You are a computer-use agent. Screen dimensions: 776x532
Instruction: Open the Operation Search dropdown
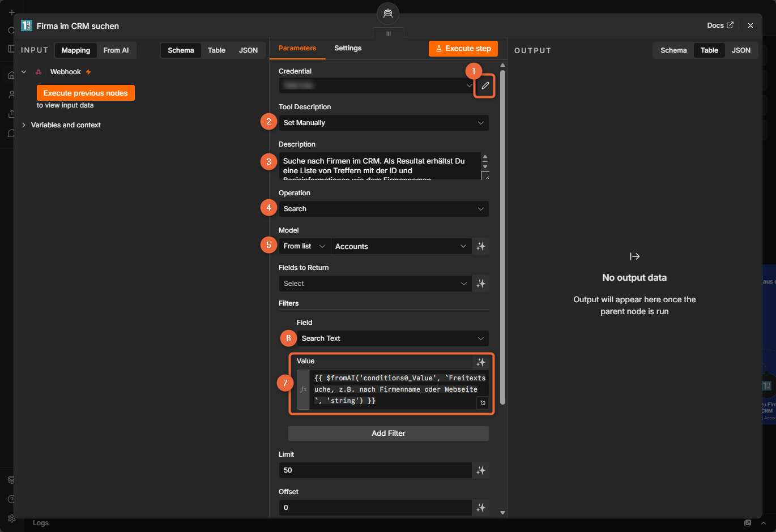pyautogui.click(x=384, y=209)
